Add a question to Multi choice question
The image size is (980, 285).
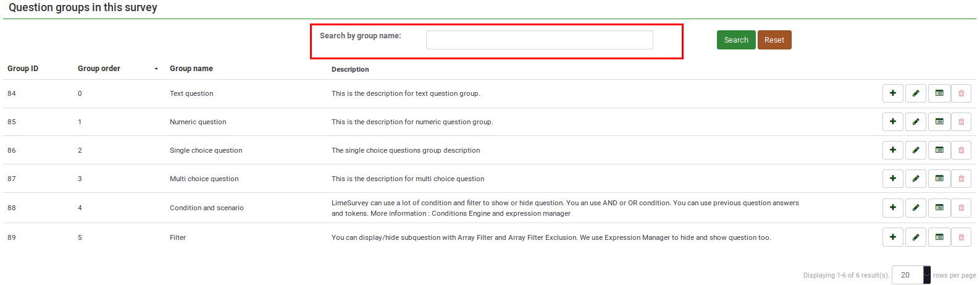[892, 179]
